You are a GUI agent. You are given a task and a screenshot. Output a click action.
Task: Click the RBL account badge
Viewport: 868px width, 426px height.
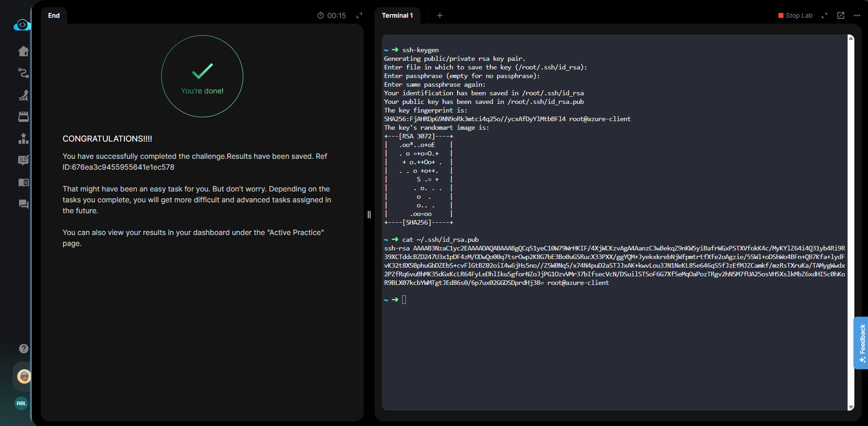click(21, 403)
